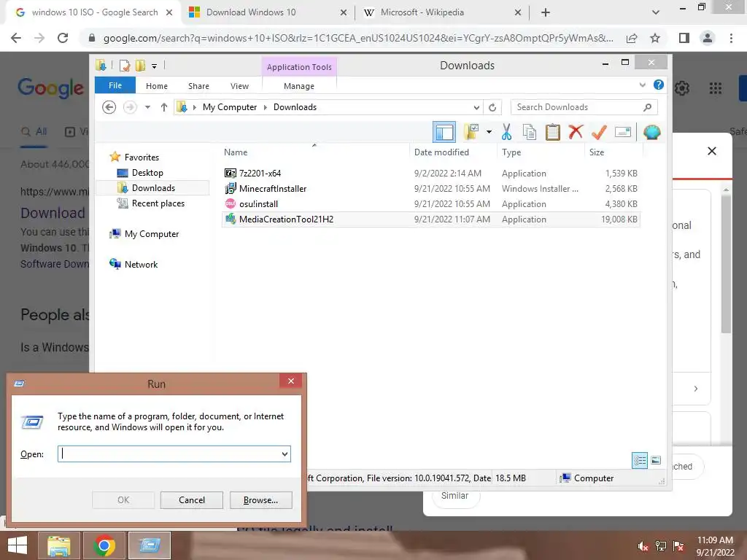Screen dimensions: 747x560
Task: Click the Copy icon in toolbar
Action: (530, 132)
